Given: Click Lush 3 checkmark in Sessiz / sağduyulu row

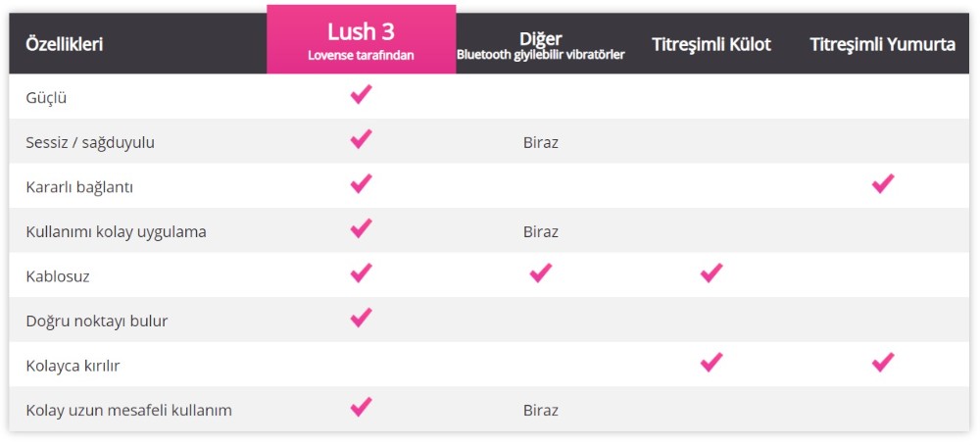Looking at the screenshot, I should 361,139.
